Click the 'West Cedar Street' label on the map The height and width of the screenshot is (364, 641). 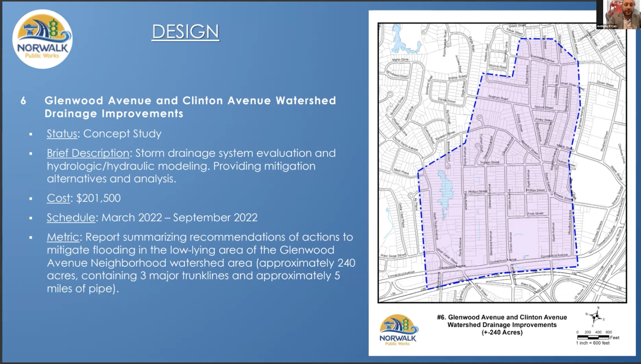pos(393,255)
